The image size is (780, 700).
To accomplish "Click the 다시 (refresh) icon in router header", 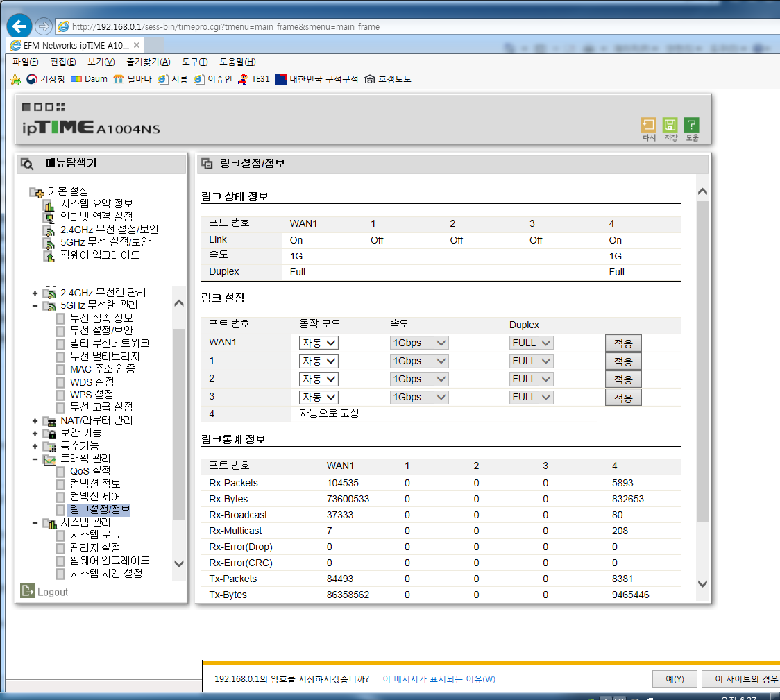I will click(649, 125).
